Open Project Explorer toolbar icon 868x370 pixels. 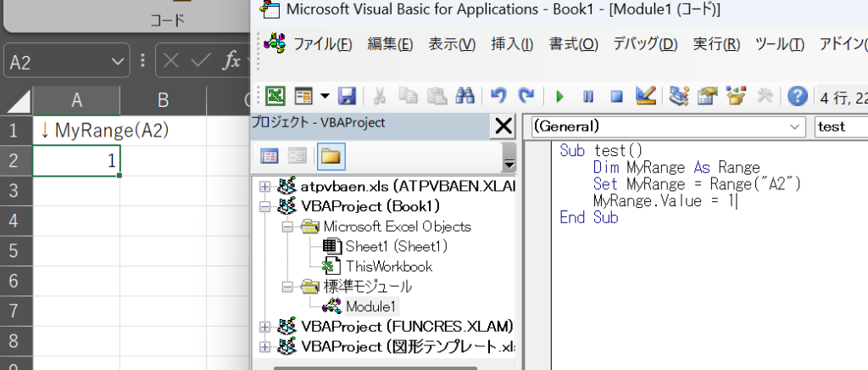click(x=678, y=97)
